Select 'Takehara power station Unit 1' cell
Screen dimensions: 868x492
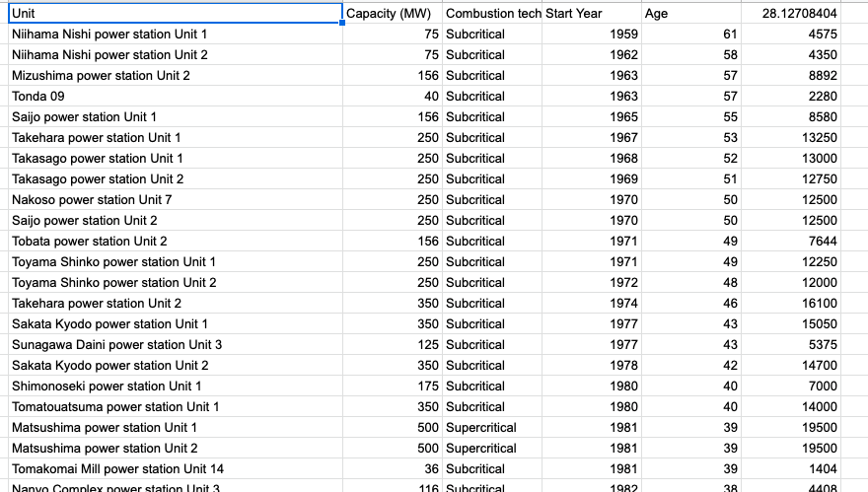(x=176, y=138)
